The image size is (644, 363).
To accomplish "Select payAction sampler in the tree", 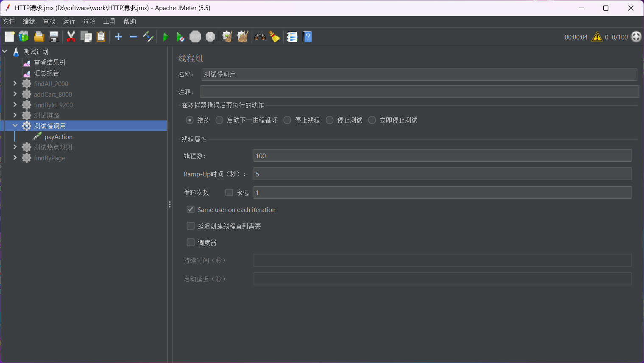I will click(58, 137).
